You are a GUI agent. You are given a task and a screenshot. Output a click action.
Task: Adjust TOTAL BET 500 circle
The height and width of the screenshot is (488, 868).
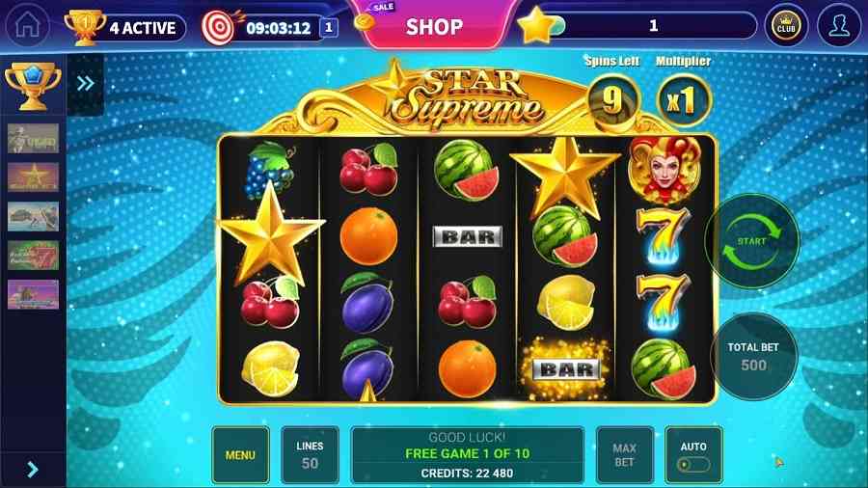[x=753, y=356]
